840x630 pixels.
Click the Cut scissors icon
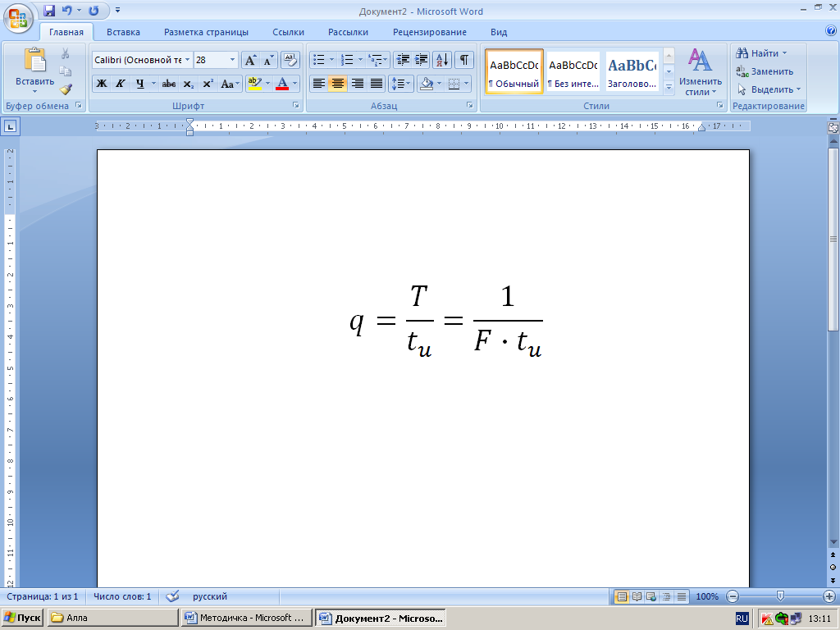[x=66, y=53]
